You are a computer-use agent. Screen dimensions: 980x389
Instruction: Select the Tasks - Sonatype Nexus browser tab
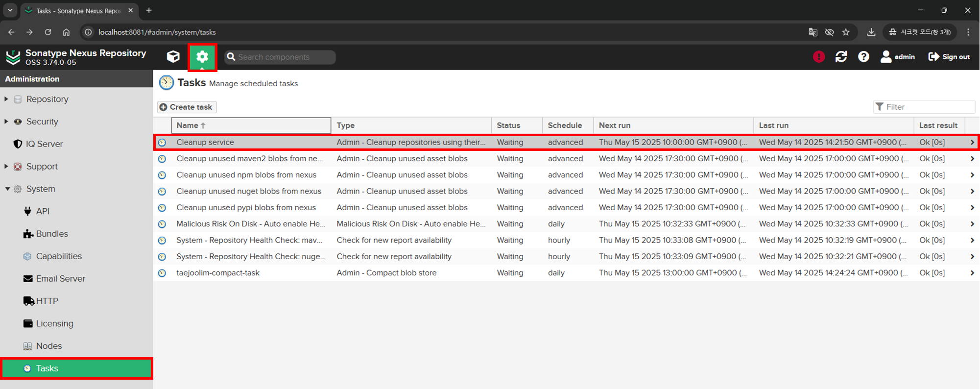pyautogui.click(x=78, y=11)
